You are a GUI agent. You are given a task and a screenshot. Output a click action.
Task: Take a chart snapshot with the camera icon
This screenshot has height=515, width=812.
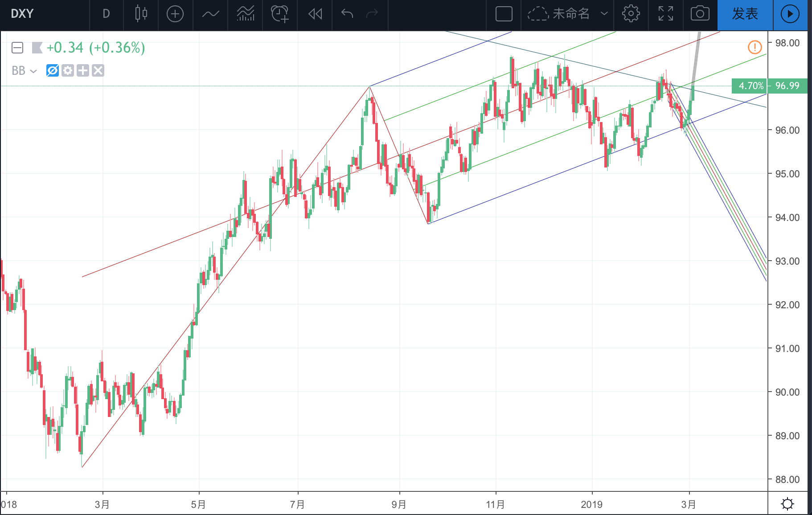[700, 14]
